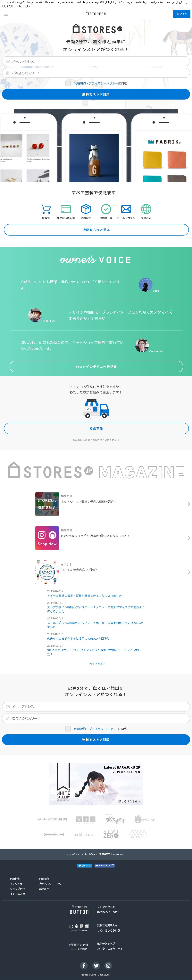The height and width of the screenshot is (980, 192).
Task: Select the credit card payment methods icon
Action: tap(66, 209)
